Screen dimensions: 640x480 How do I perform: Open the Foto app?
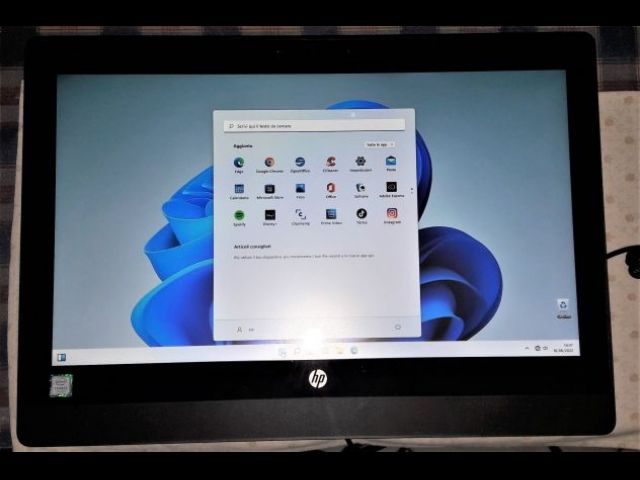pyautogui.click(x=300, y=191)
